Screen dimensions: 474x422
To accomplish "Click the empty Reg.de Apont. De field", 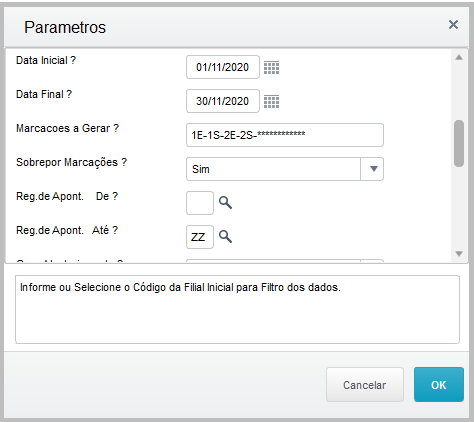I will point(200,203).
